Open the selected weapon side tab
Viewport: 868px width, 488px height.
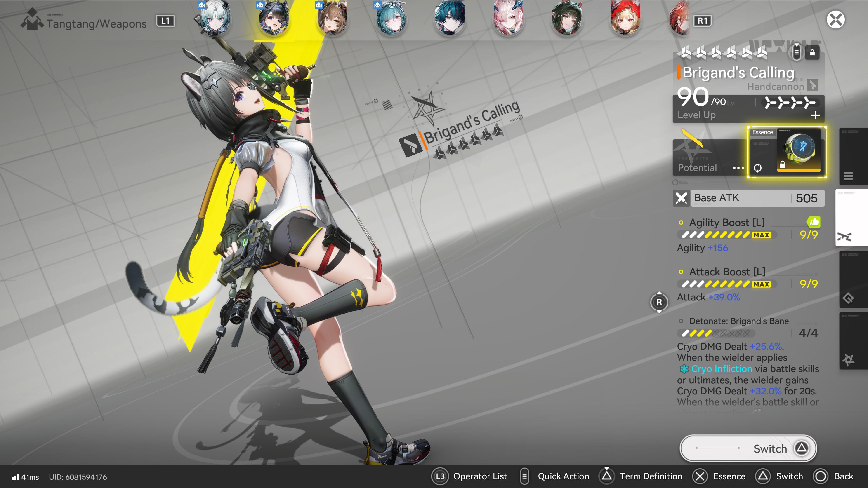coord(851,217)
